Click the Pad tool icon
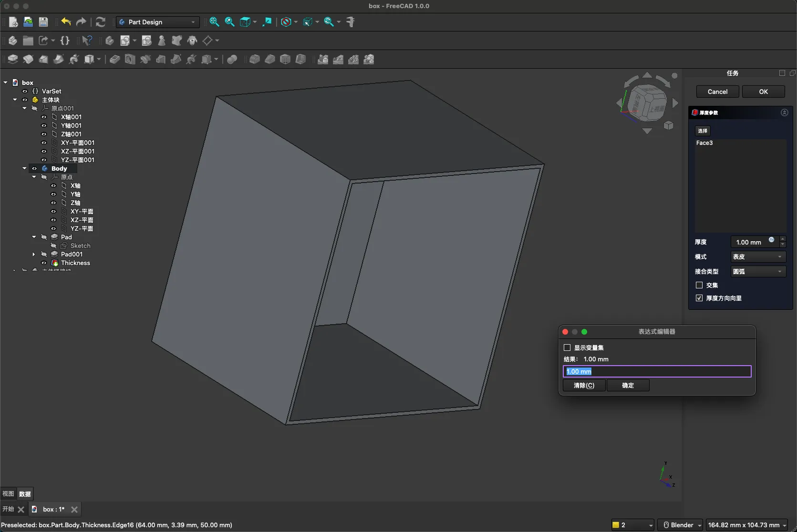Image resolution: width=797 pixels, height=532 pixels. coord(13,59)
